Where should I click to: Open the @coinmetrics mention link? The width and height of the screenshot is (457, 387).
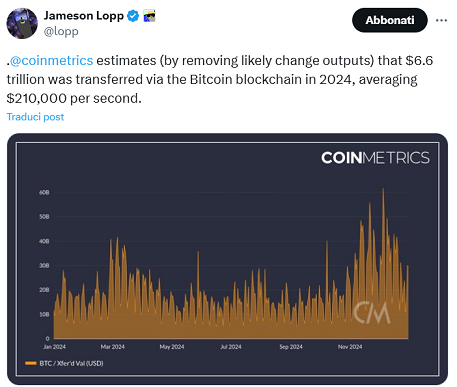click(x=51, y=61)
